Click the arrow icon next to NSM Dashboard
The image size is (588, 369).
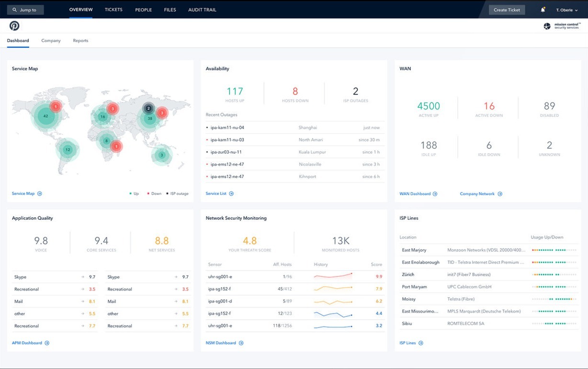tap(241, 343)
